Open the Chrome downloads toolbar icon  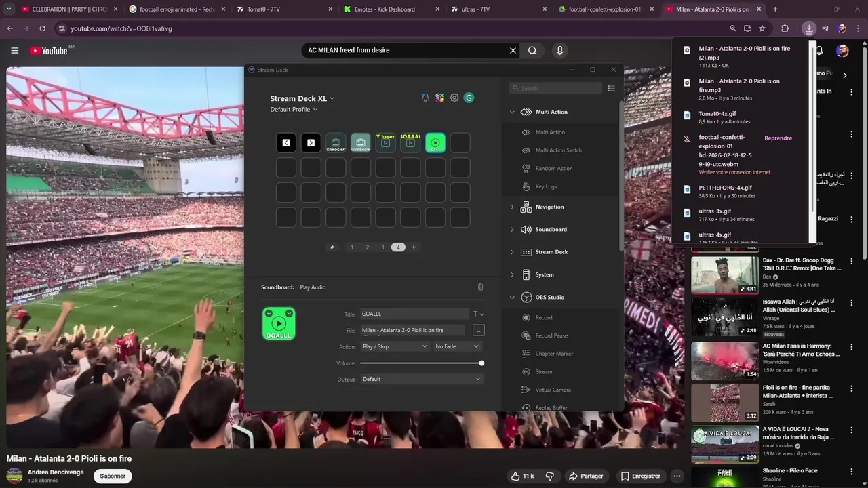[x=809, y=28]
